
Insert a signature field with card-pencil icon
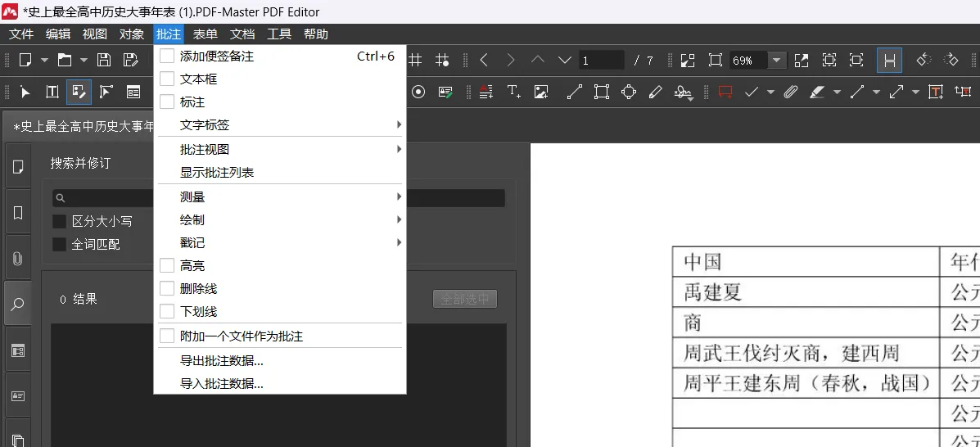[x=445, y=92]
